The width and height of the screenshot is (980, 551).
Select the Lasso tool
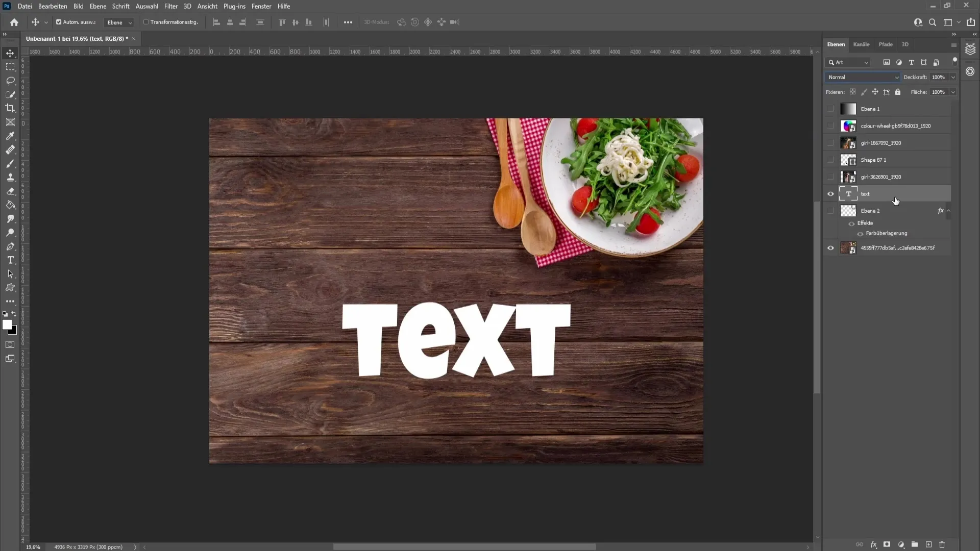click(x=10, y=80)
